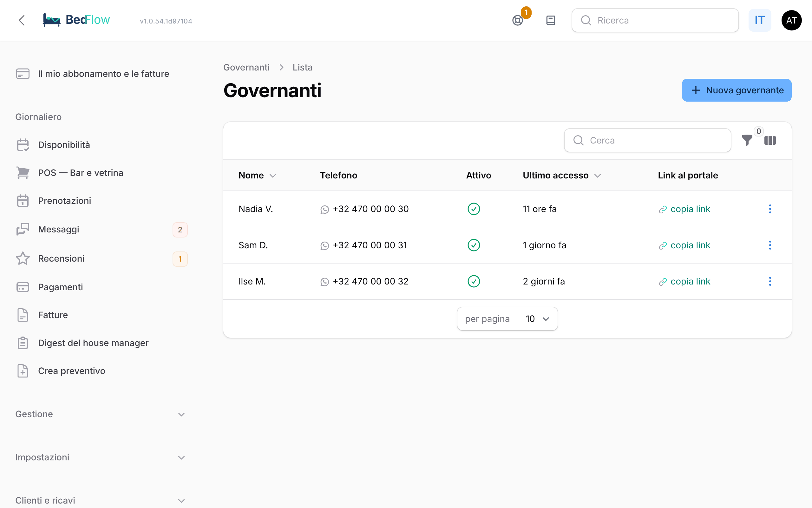Toggle table columns icon

click(x=770, y=140)
